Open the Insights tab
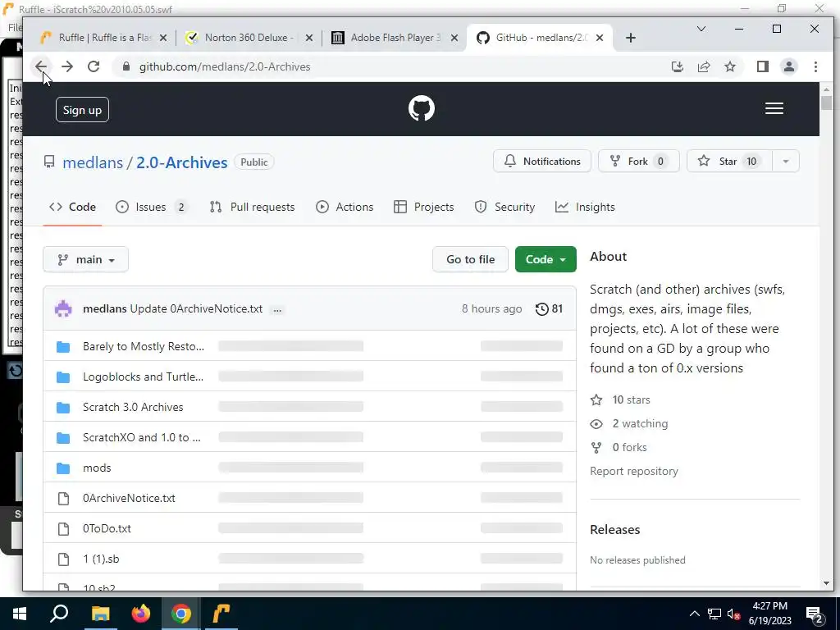Image resolution: width=840 pixels, height=630 pixels. [x=585, y=207]
